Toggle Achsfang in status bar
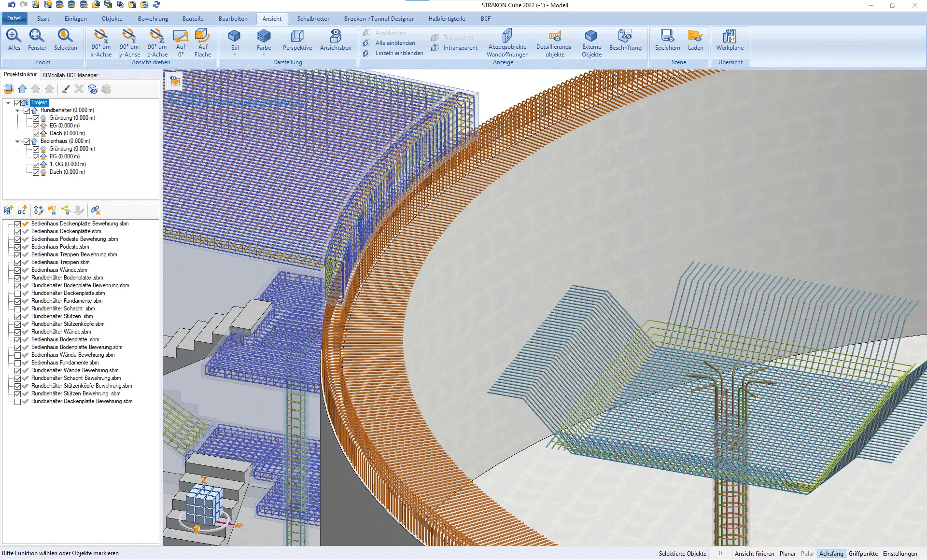927x560 pixels. click(x=831, y=554)
